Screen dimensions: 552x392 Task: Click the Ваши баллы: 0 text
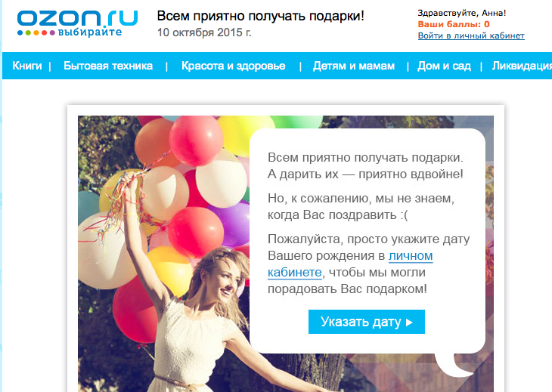[454, 24]
